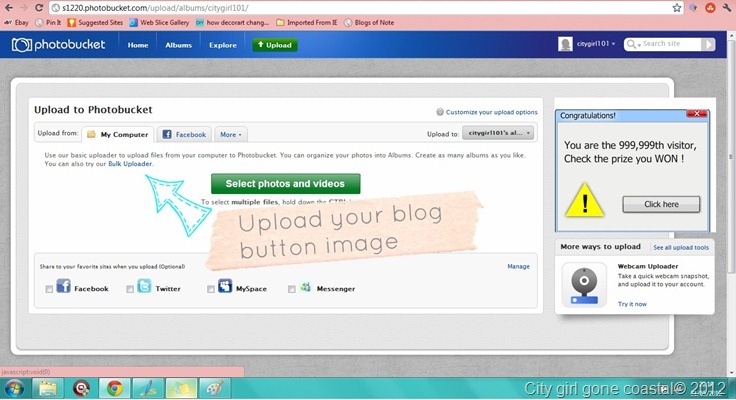Viewport: 736px width, 400px height.
Task: Open Blogs of Note bookmark
Action: [369, 22]
